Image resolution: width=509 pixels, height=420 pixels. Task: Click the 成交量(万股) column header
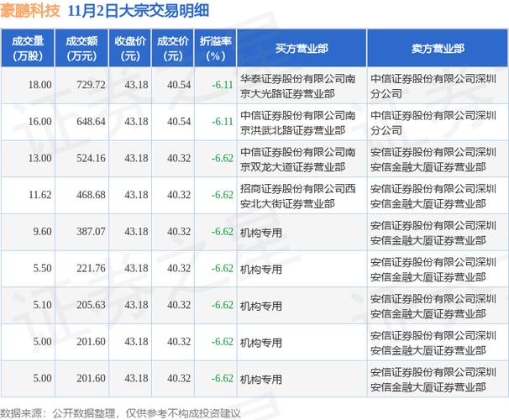coord(28,49)
